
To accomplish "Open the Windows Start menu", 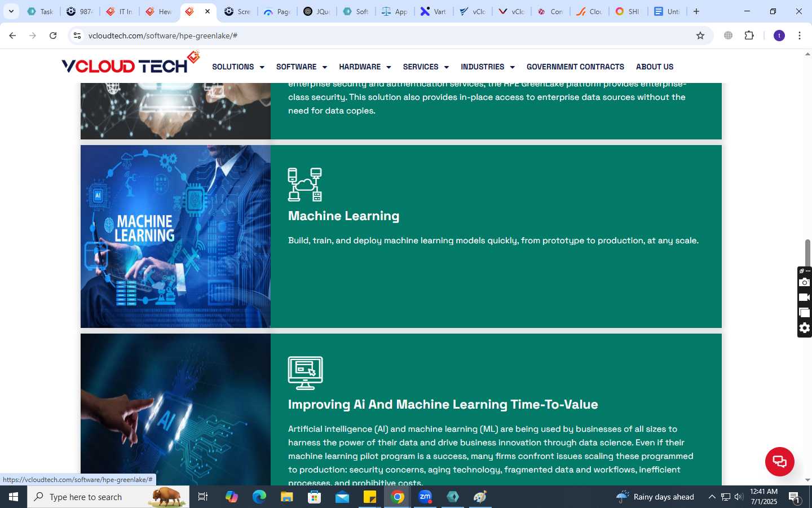I will (14, 497).
